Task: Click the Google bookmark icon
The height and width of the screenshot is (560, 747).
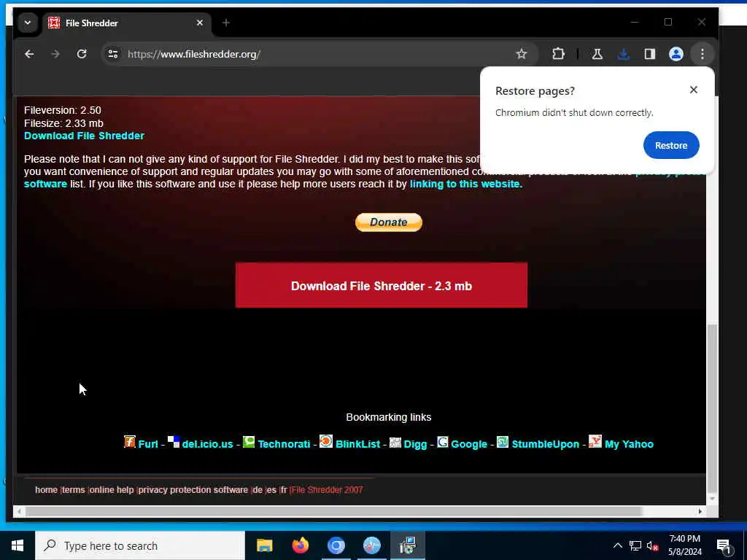Action: click(x=443, y=442)
